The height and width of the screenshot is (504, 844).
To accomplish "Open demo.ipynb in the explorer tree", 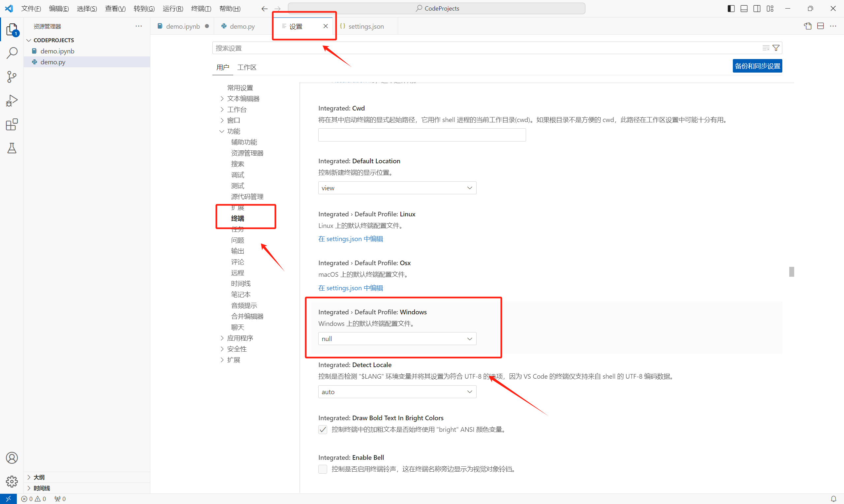I will coord(87,51).
